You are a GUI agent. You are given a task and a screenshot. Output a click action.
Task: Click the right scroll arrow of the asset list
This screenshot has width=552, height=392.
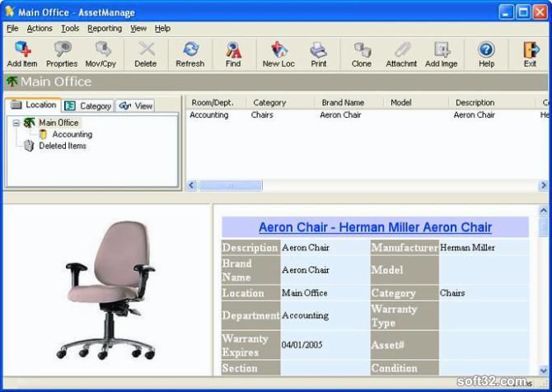point(543,185)
